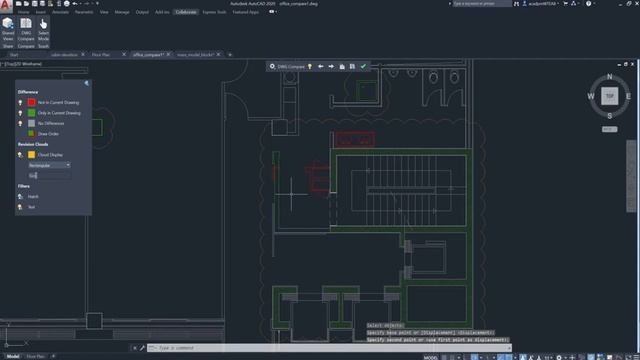640x360 pixels.
Task: Click the search keyword box in title bar
Action: tap(482, 4)
